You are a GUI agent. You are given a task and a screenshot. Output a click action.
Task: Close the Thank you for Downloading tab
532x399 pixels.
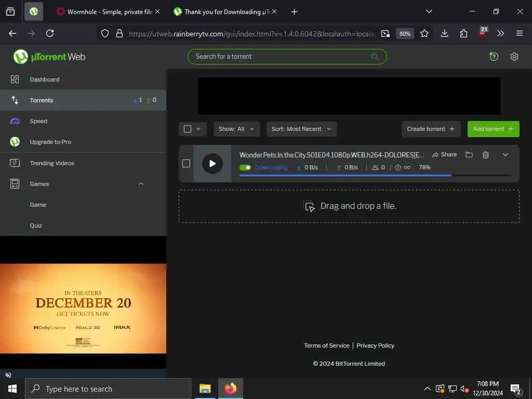(274, 11)
